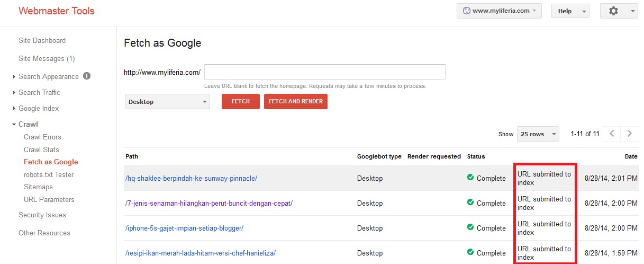The width and height of the screenshot is (644, 264).
Task: Click the Search Appearance info icon
Action: click(87, 76)
